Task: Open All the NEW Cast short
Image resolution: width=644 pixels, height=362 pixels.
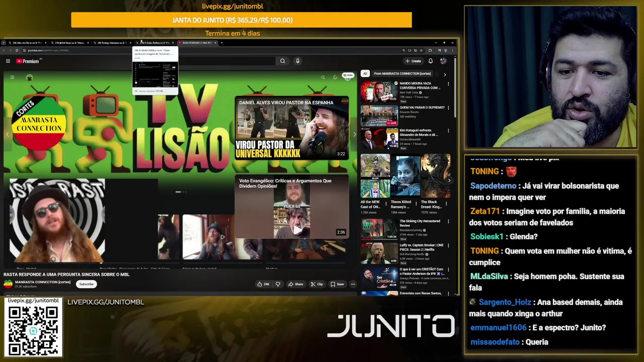Action: tap(375, 184)
